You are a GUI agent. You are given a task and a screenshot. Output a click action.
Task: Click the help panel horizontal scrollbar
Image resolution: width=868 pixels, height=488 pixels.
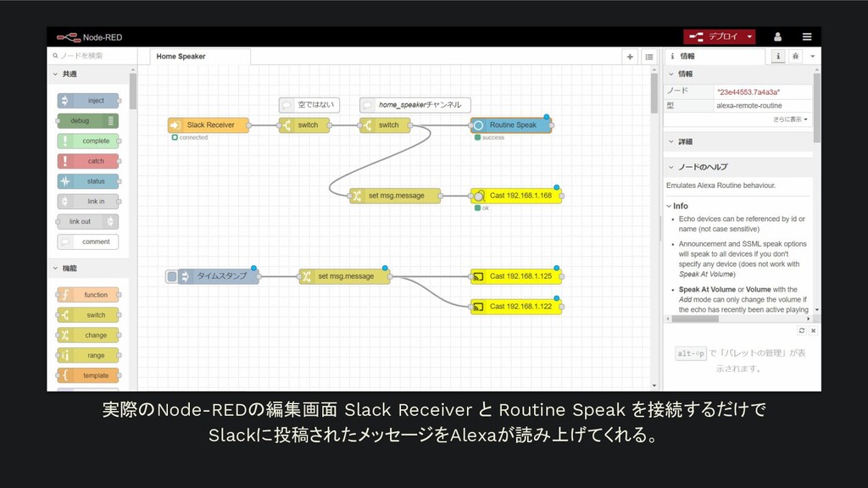coord(695,319)
